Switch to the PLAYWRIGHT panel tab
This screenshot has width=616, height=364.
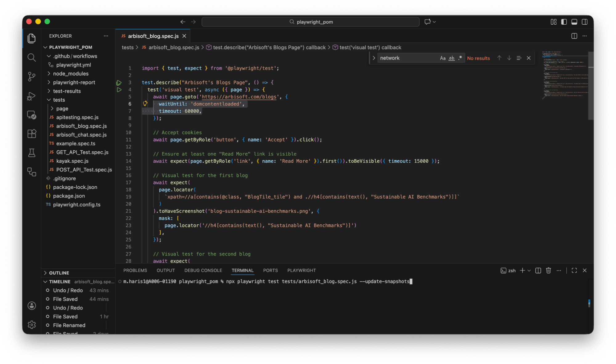pos(301,270)
